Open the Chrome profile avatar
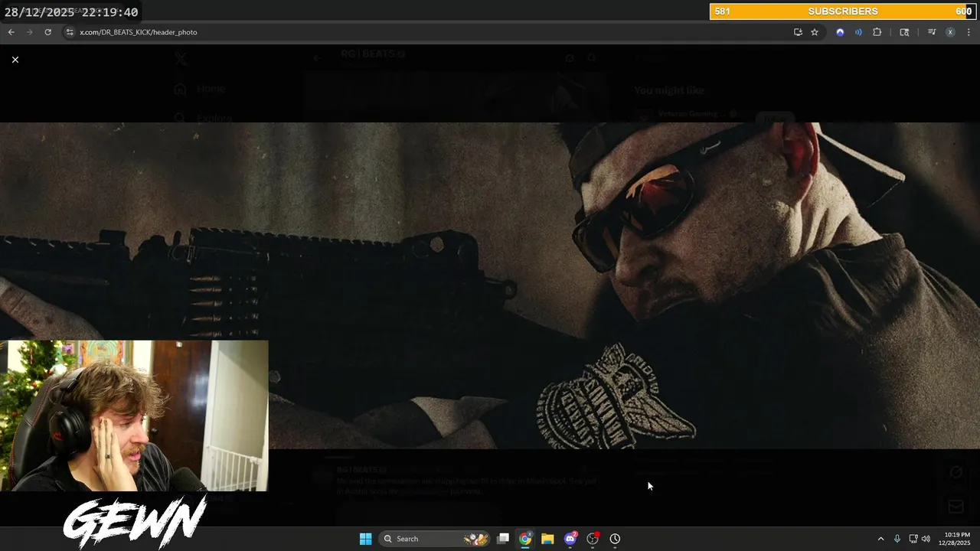Screen dimensions: 980x551 click(950, 32)
